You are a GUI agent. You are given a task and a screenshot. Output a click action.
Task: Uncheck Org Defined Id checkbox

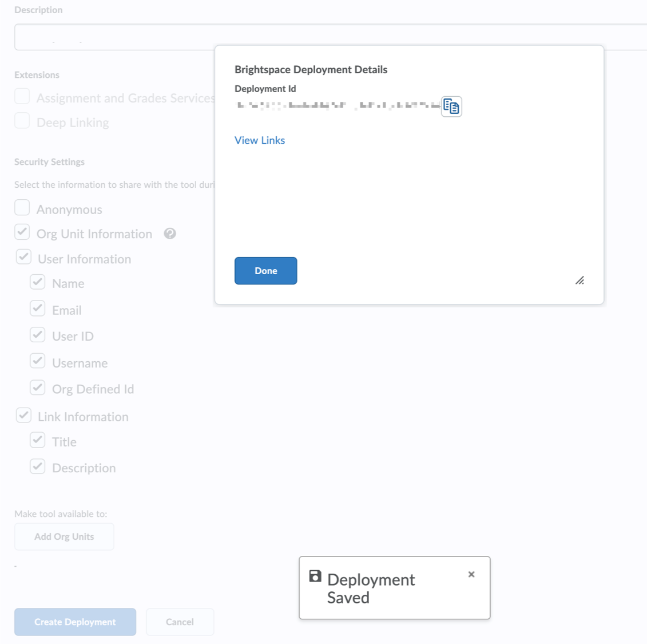[x=38, y=387]
